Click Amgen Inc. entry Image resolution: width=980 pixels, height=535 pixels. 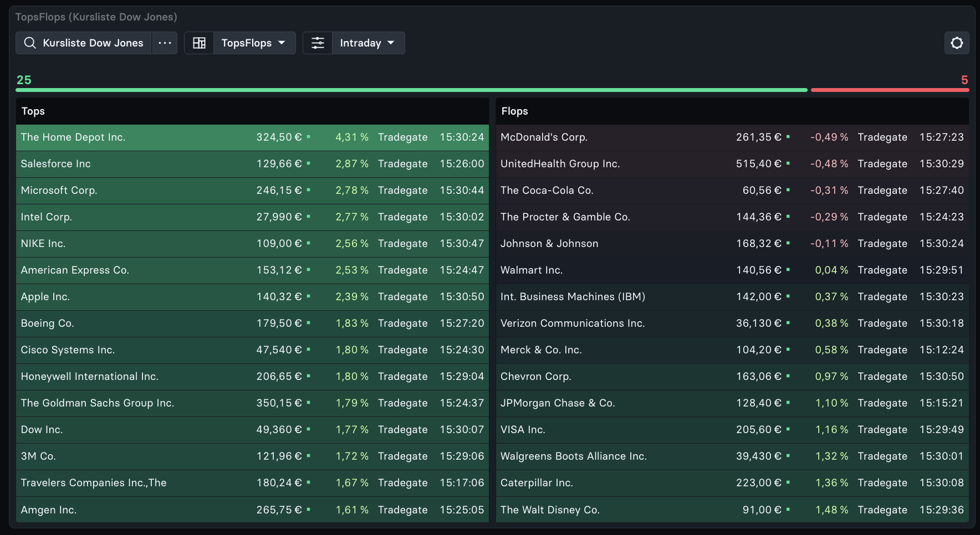click(252, 510)
